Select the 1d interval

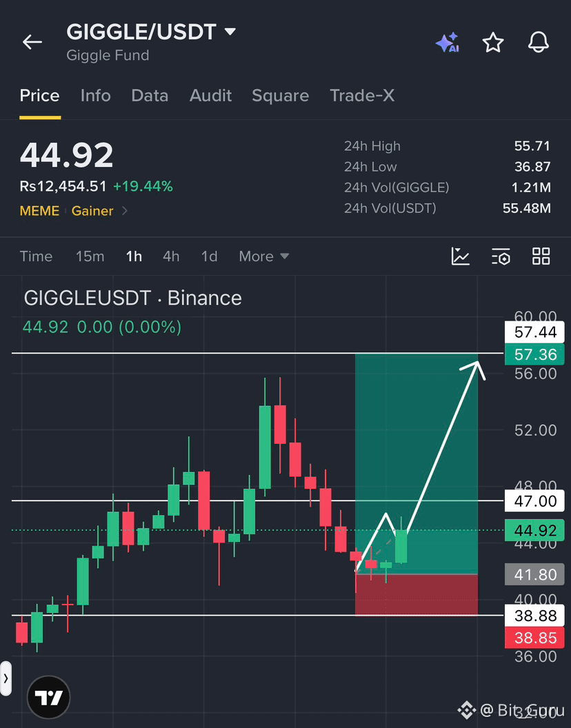point(209,256)
